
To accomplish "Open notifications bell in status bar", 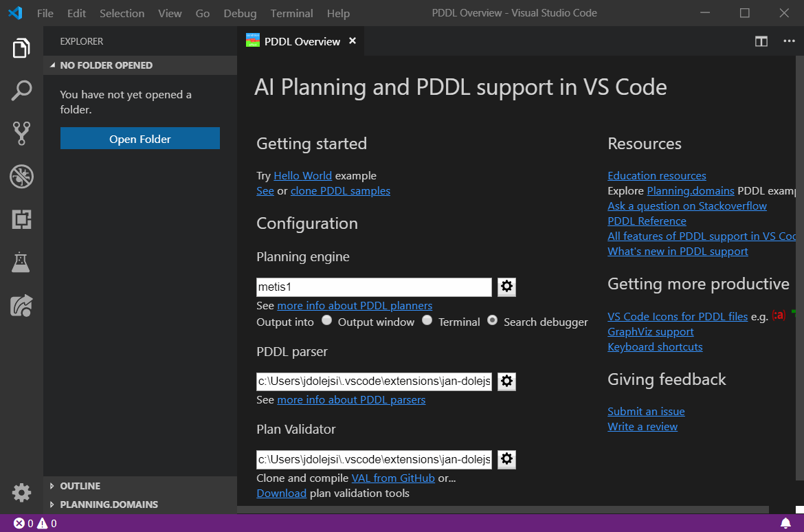I will [x=785, y=523].
